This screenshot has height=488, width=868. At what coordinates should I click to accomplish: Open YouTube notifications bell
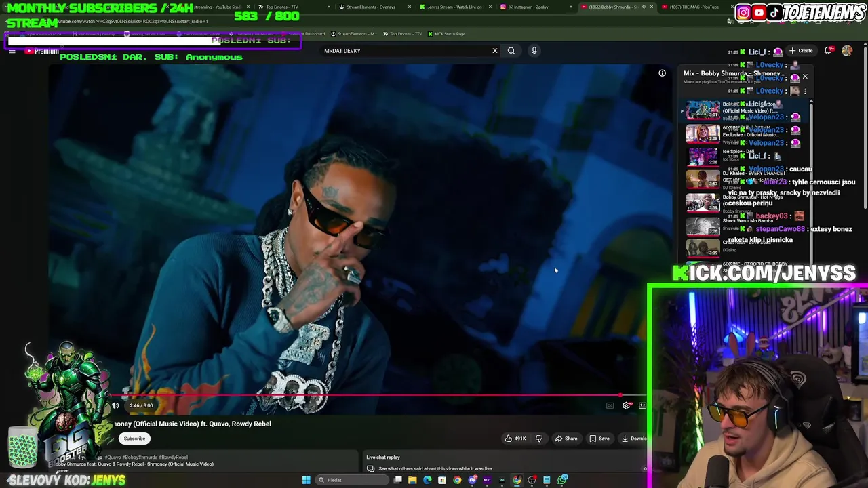click(x=828, y=51)
